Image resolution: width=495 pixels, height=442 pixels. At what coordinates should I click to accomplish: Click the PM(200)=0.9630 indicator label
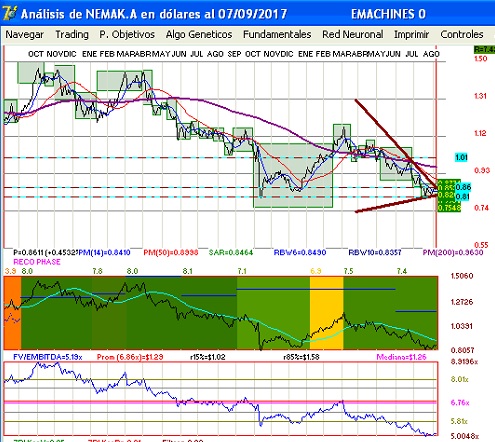tap(453, 253)
